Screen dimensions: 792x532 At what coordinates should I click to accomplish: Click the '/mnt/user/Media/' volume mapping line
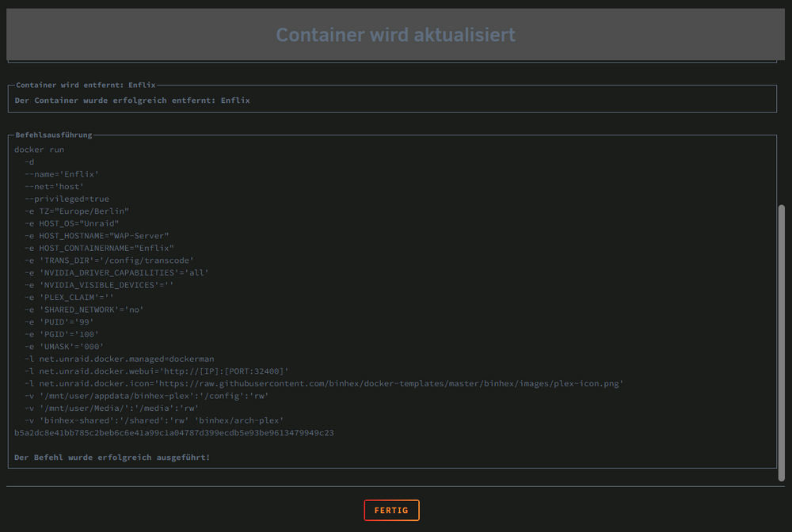pyautogui.click(x=112, y=408)
